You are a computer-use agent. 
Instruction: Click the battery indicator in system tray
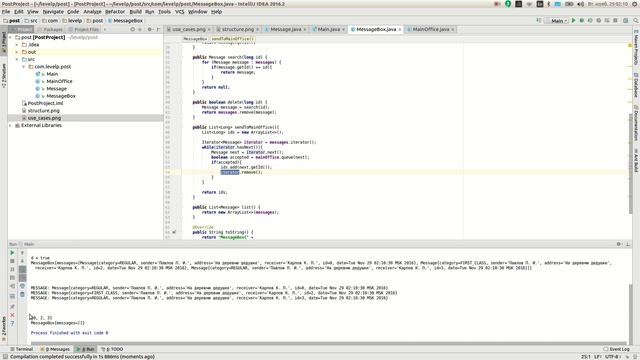tap(569, 4)
